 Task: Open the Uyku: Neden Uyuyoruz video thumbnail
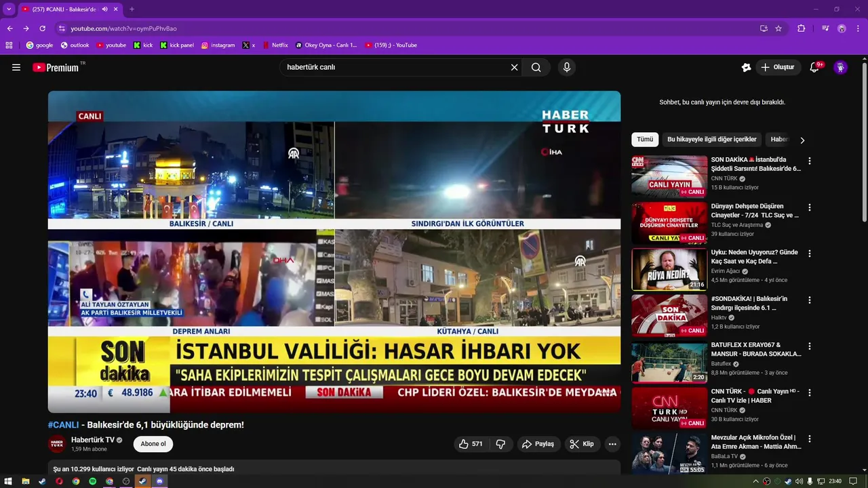click(669, 269)
